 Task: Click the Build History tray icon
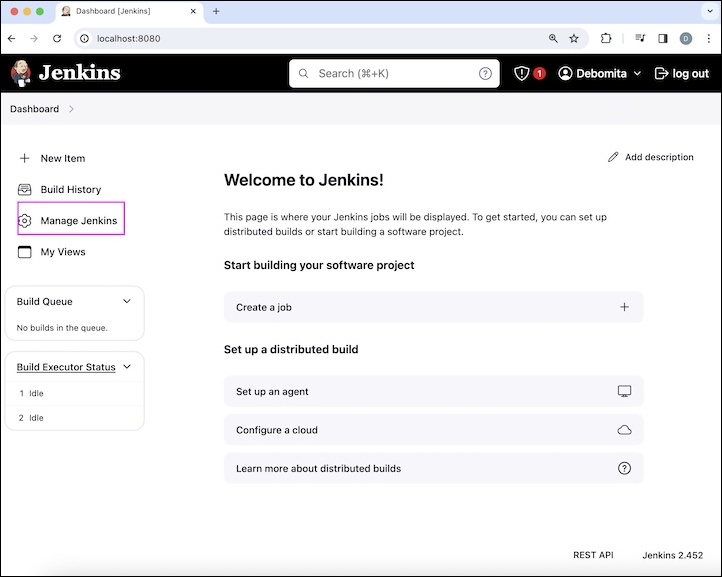[25, 189]
